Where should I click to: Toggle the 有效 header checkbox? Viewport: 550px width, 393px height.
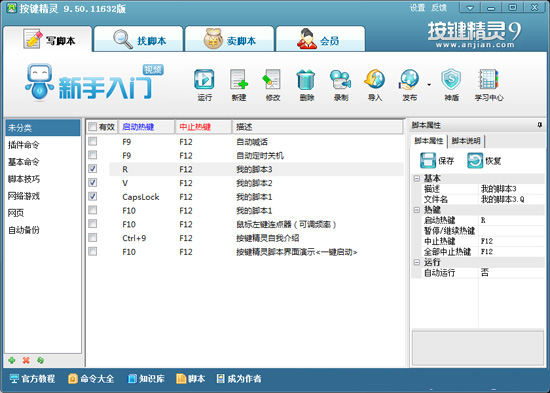click(x=93, y=127)
